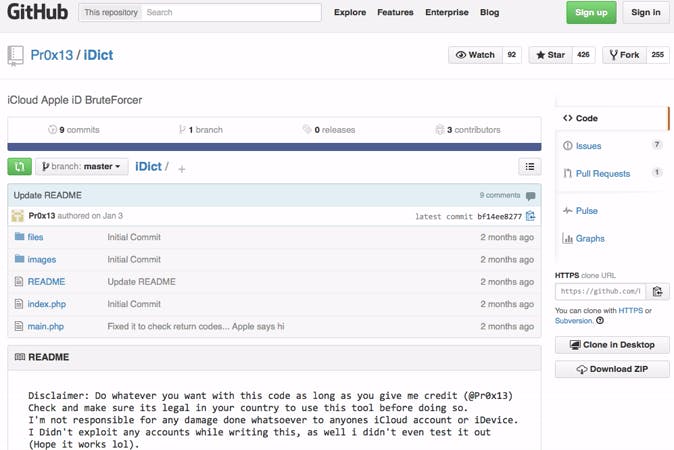The height and width of the screenshot is (450, 674).
Task: Click the Star button
Action: click(550, 55)
